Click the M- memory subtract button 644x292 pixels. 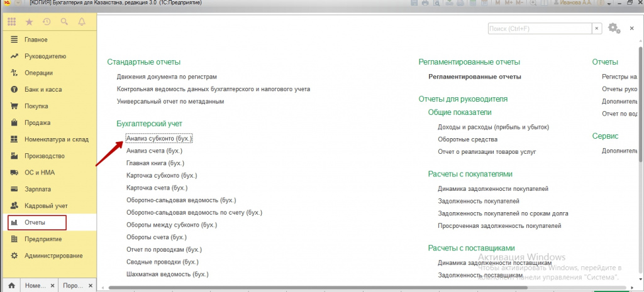(519, 3)
